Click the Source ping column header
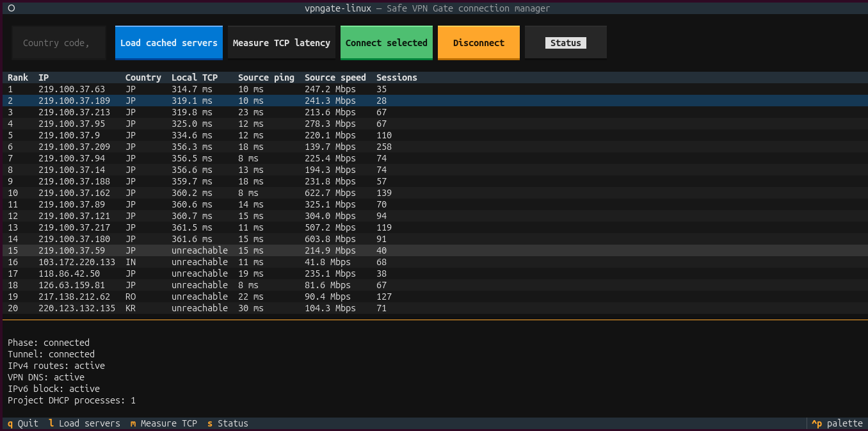 [x=266, y=77]
